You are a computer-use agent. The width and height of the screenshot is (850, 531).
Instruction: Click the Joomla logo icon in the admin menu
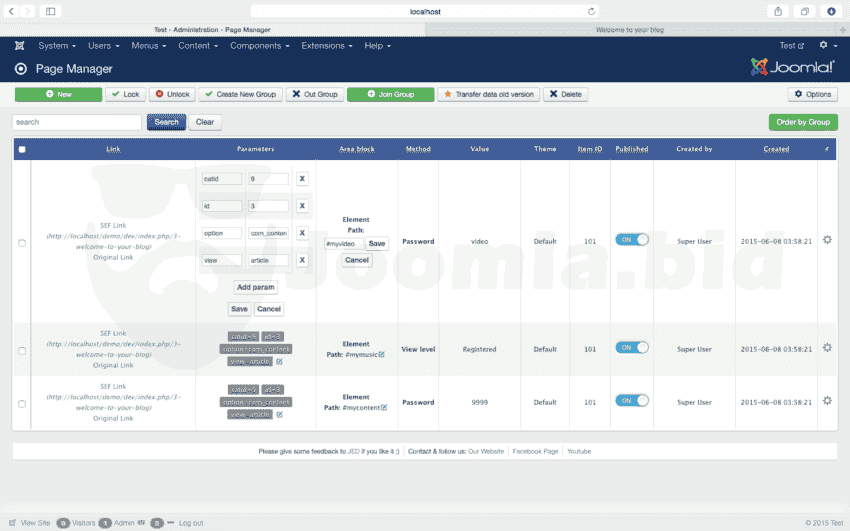click(x=20, y=46)
